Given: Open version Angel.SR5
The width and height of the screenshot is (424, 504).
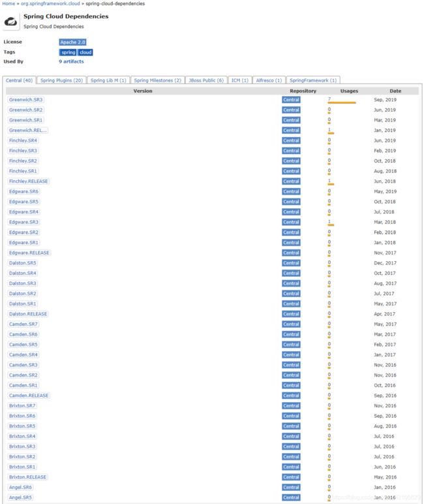Looking at the screenshot, I should 21,497.
